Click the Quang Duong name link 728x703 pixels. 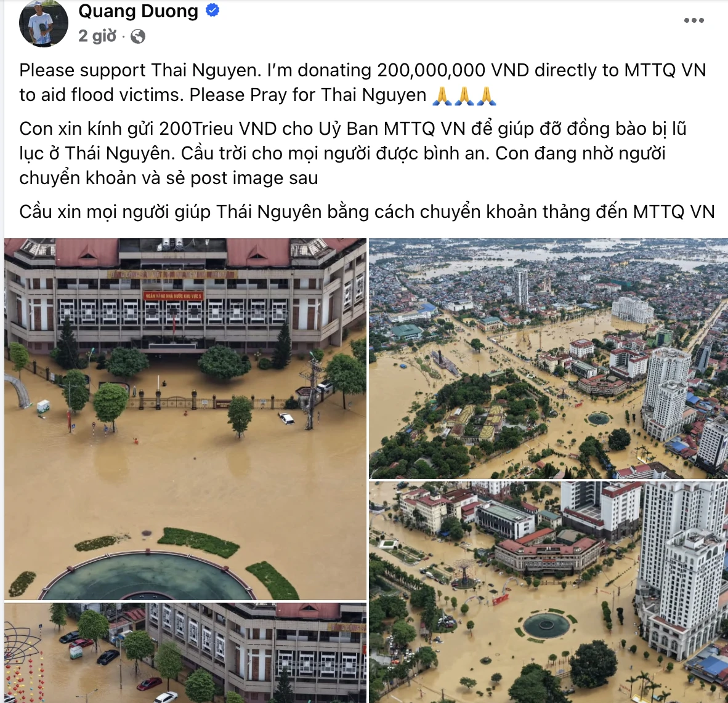(x=138, y=10)
